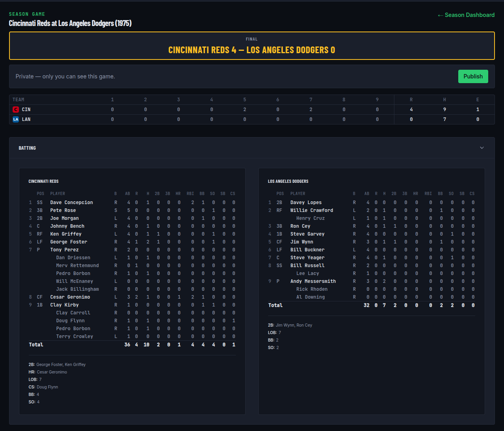Click player George Foster in batting table
The image size is (504, 431).
(x=69, y=242)
